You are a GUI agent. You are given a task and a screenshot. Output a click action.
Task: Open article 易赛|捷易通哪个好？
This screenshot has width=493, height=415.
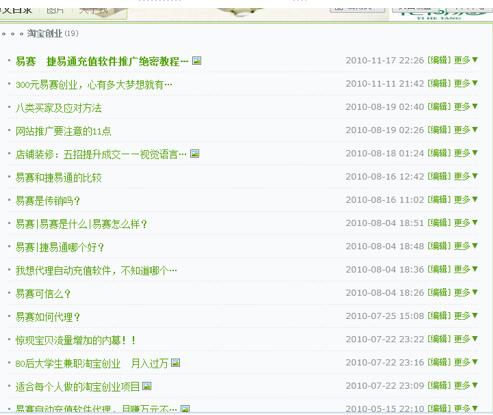tap(60, 247)
